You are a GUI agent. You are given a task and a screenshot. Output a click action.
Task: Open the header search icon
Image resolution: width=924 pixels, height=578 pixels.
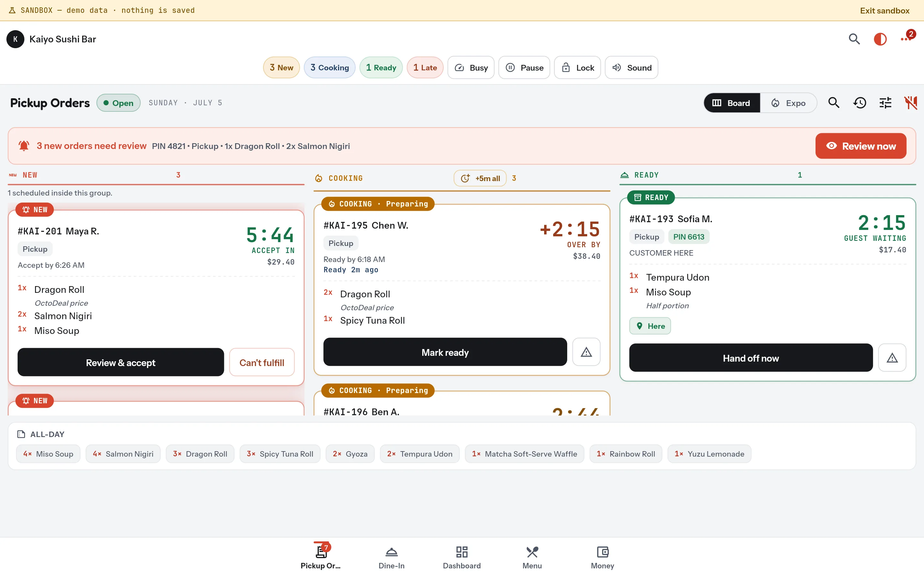pos(854,39)
